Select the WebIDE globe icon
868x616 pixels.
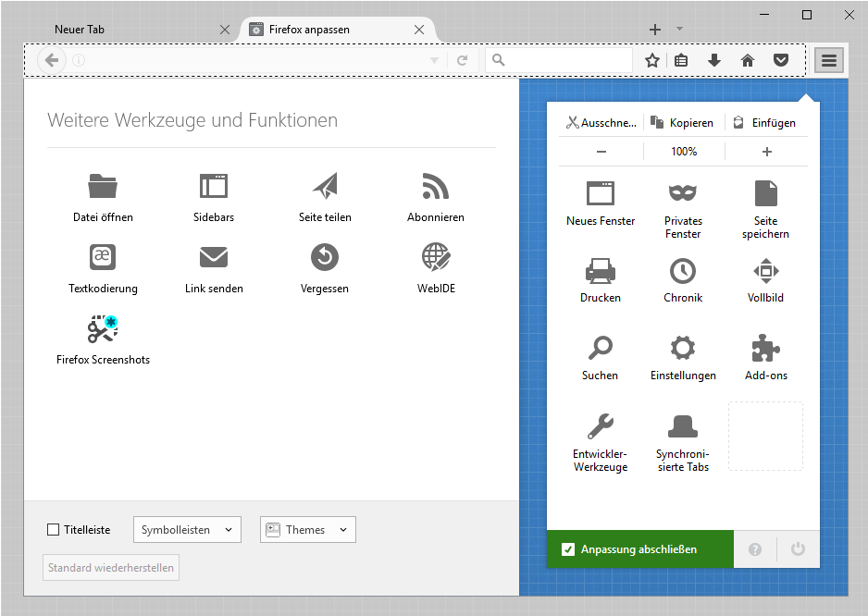coord(436,257)
